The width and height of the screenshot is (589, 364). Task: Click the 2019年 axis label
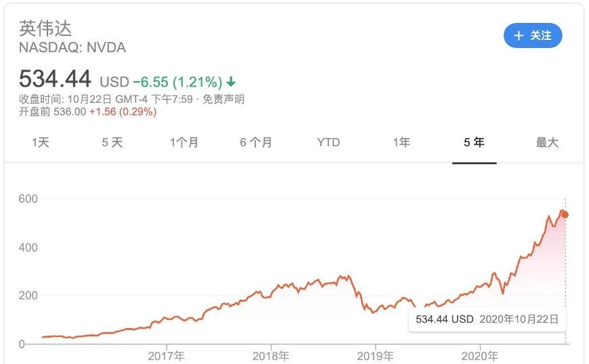[x=376, y=356]
